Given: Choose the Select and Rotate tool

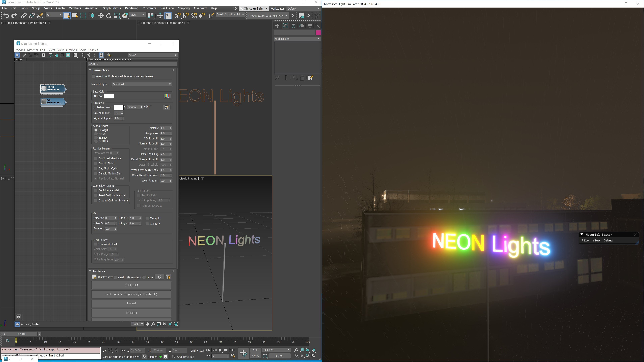Looking at the screenshot, I should pos(109,16).
